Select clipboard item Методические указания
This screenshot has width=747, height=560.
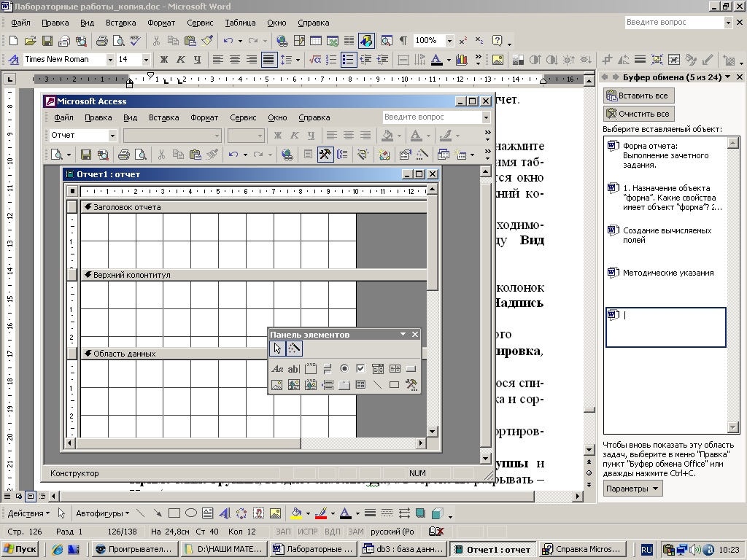click(x=666, y=273)
